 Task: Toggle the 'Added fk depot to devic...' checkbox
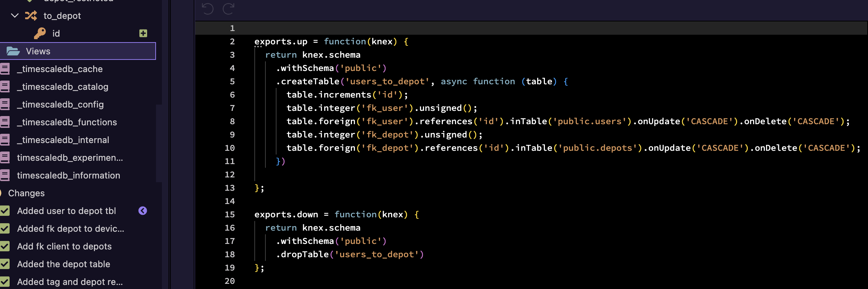(5, 228)
